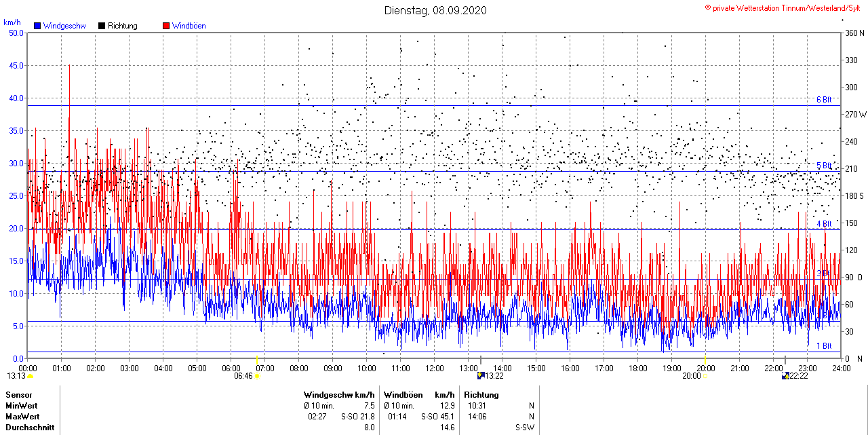
Task: Click the 01:14 time in the MaxWert row
Action: [397, 417]
